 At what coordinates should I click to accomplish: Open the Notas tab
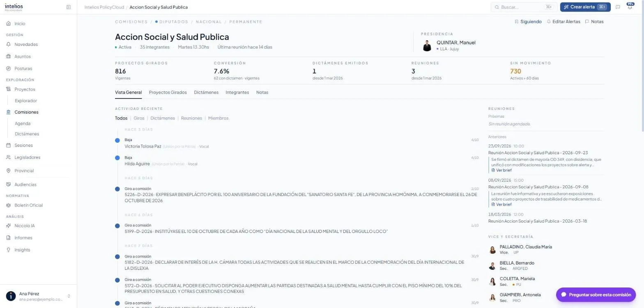tap(262, 92)
